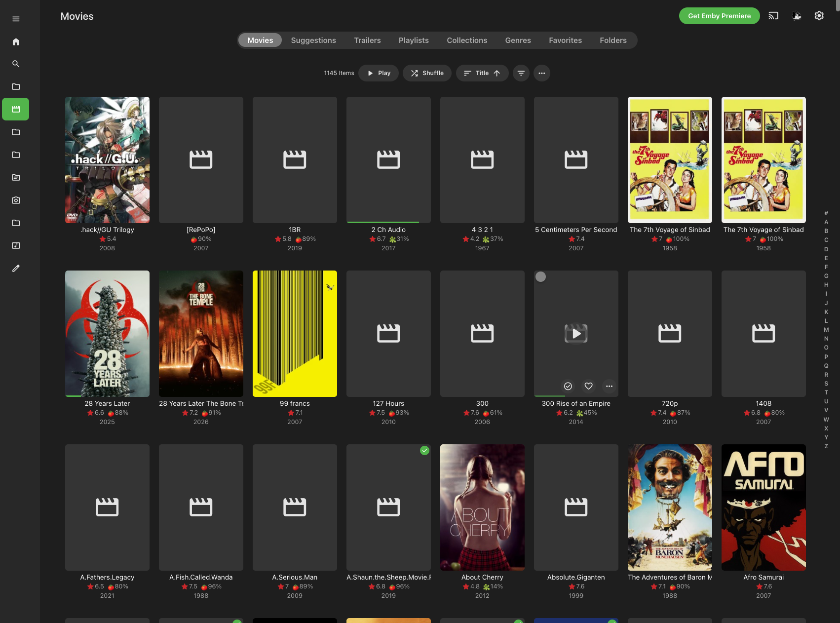Open the About Cherry poster
The width and height of the screenshot is (840, 623).
[x=482, y=507]
